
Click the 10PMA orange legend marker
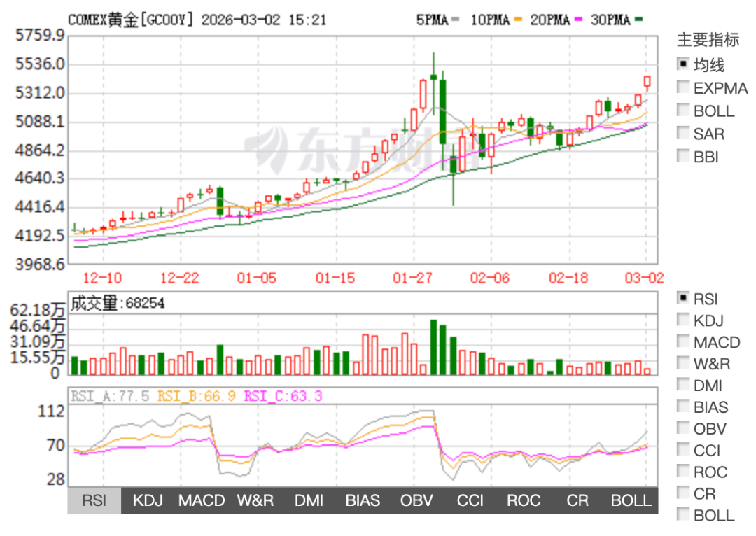(519, 20)
